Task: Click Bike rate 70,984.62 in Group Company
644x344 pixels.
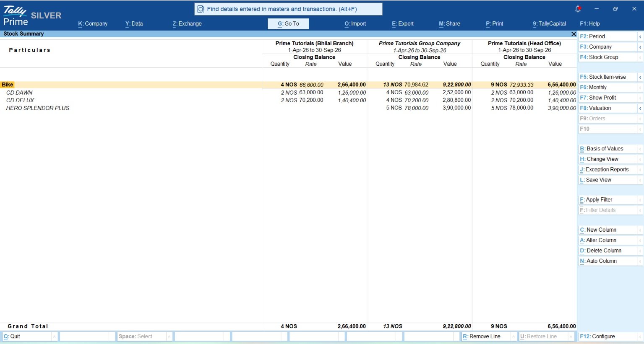Action: [416, 85]
